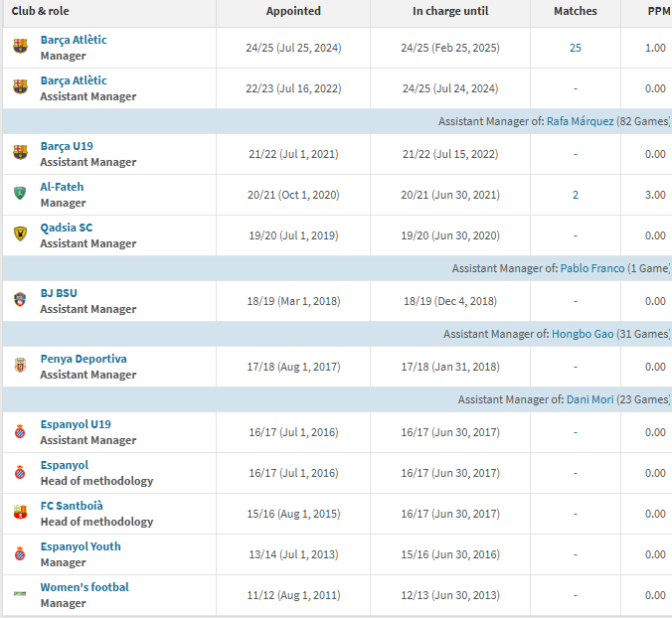Click the FC Santboià club crest

pyautogui.click(x=20, y=513)
